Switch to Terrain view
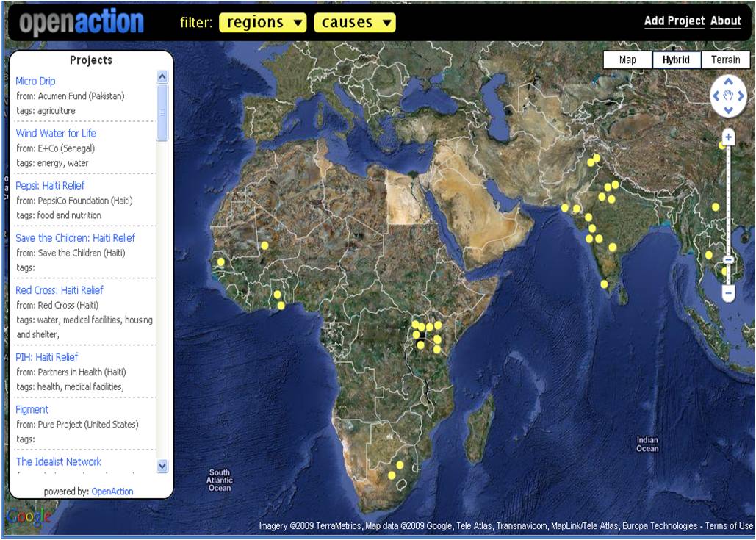The height and width of the screenshot is (540, 756). pos(725,60)
